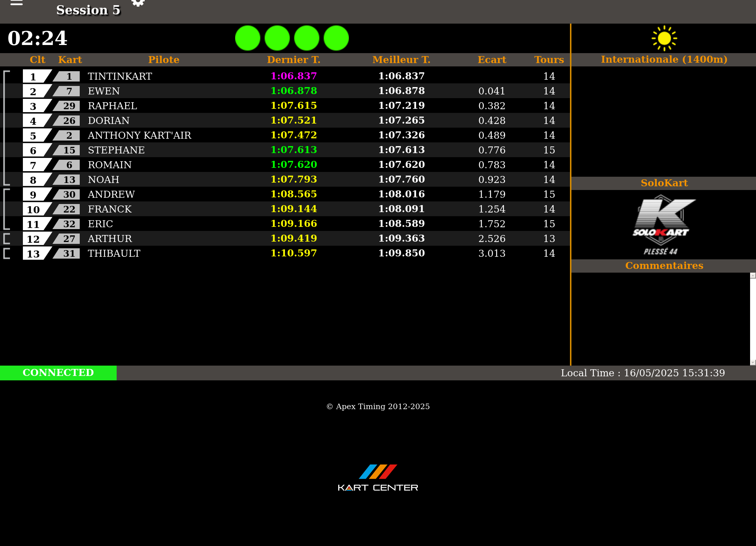Select pilot TINTINKART row

pyautogui.click(x=120, y=76)
